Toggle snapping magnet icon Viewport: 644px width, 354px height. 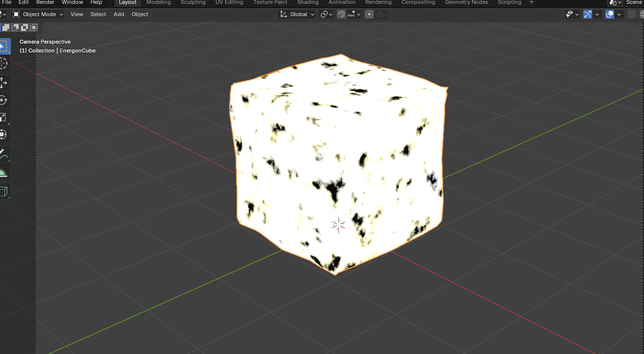coord(341,14)
